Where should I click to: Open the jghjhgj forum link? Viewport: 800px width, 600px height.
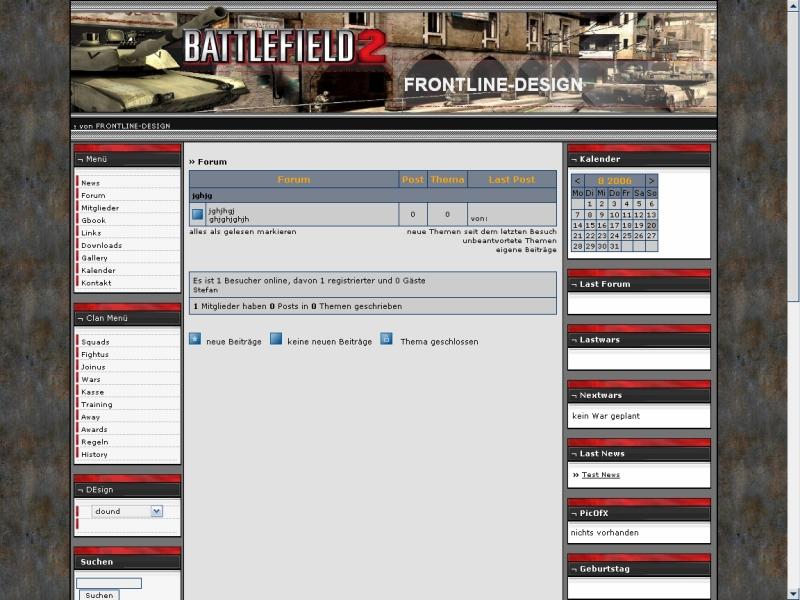pyautogui.click(x=221, y=211)
